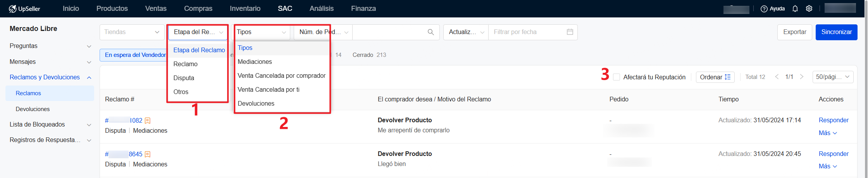Open SAC in top navigation
868x178 pixels.
coord(285,9)
